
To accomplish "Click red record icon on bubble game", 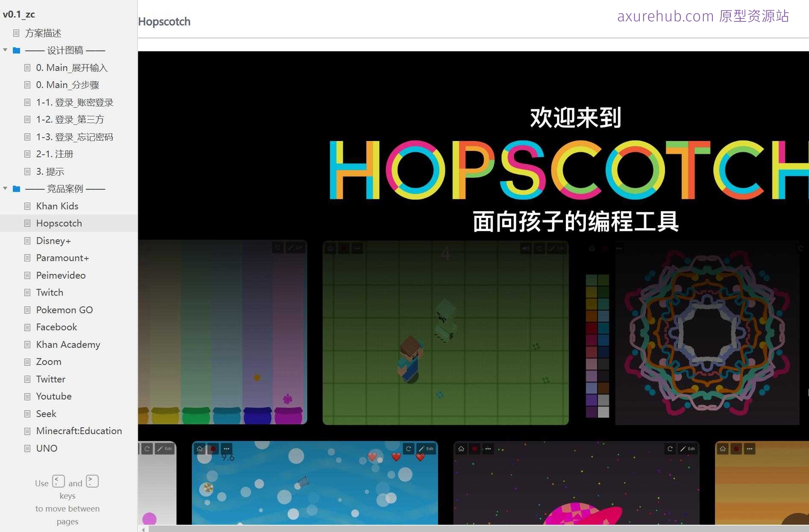I will pyautogui.click(x=213, y=449).
